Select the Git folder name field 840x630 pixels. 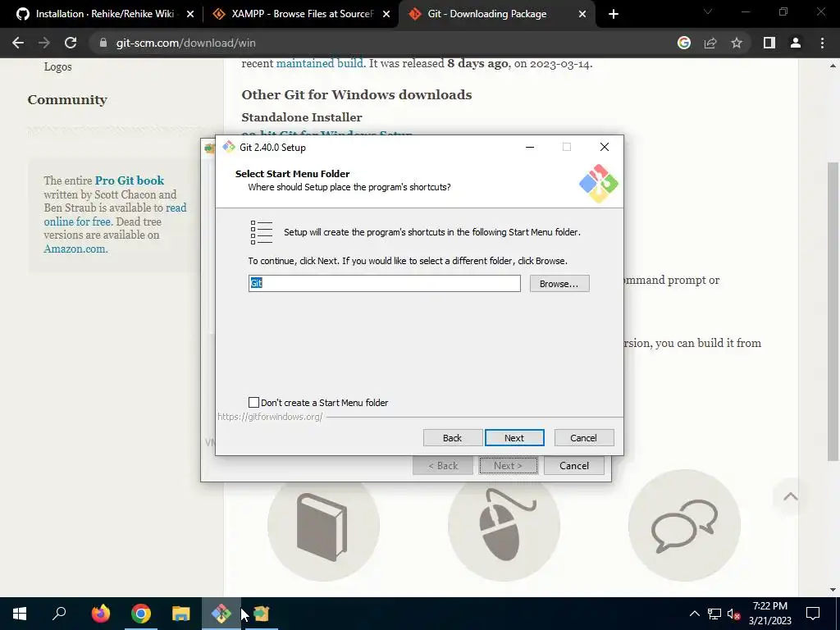pos(385,283)
